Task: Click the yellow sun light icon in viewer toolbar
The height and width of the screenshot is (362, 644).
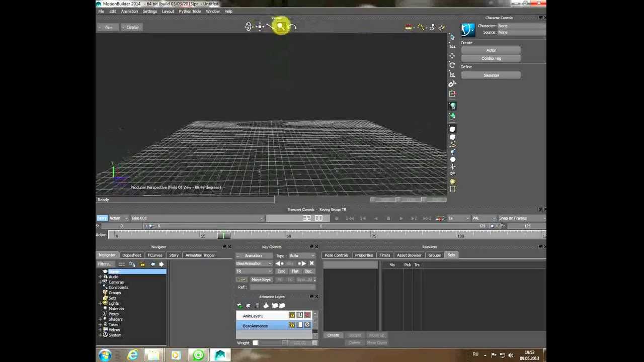Action: click(452, 182)
